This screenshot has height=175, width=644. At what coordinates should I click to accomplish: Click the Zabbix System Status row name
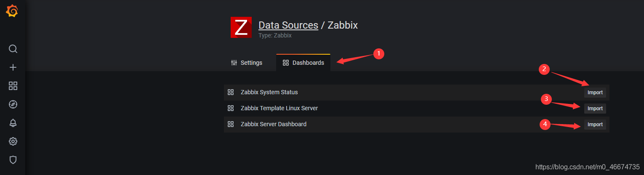[x=269, y=92]
